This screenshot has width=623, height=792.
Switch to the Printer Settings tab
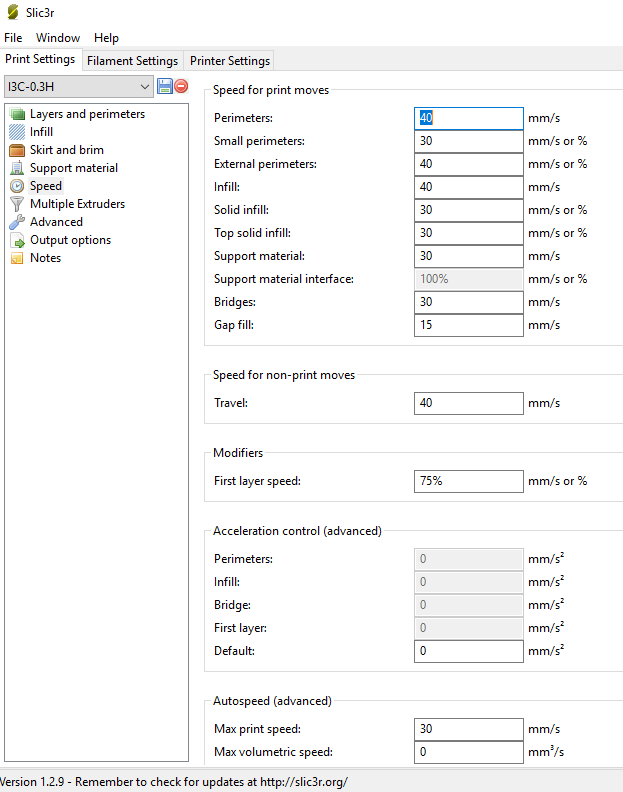coord(230,61)
